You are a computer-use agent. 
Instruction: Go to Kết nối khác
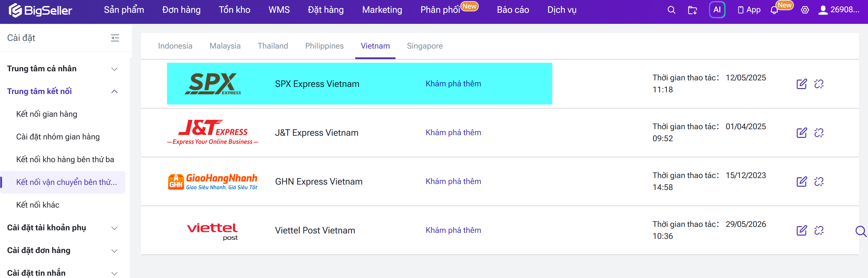[38, 205]
